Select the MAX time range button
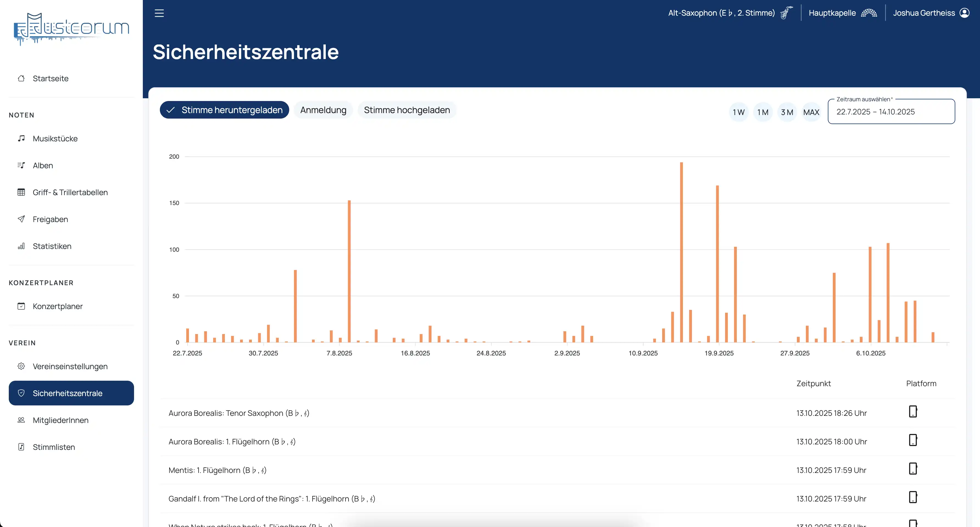The image size is (980, 527). (x=811, y=112)
